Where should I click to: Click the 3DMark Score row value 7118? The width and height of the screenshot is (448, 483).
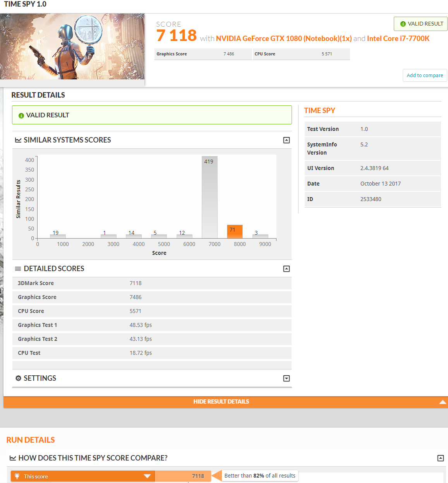point(136,283)
